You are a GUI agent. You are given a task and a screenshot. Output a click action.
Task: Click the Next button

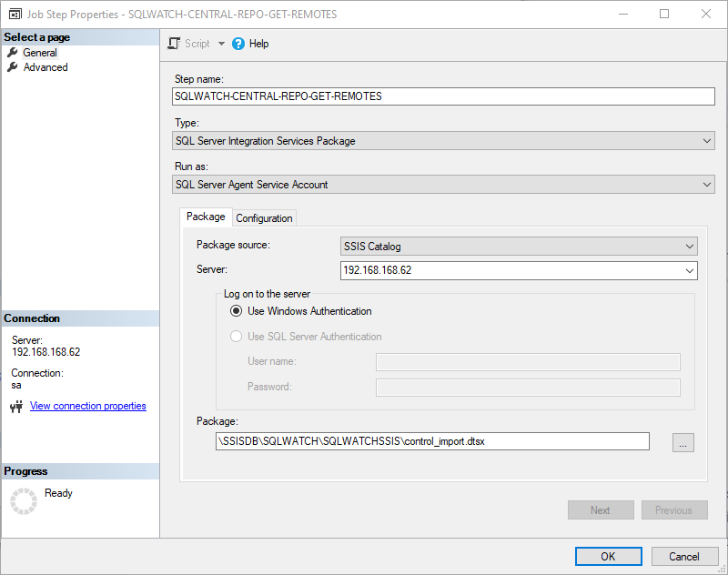[601, 510]
